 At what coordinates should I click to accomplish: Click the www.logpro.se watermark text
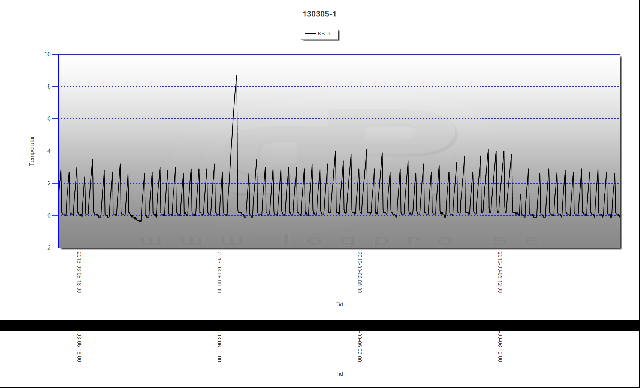click(339, 240)
